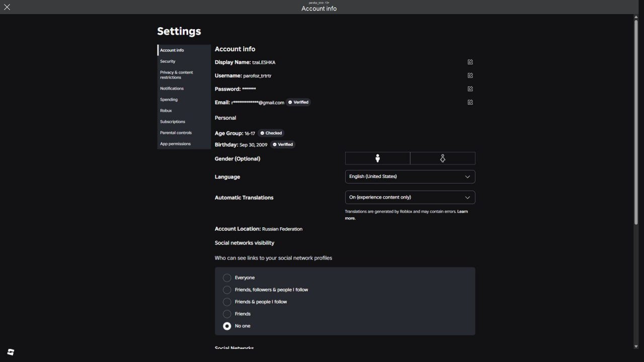Viewport: 644px width, 362px height.
Task: Close settings with the X icon
Action: (7, 7)
